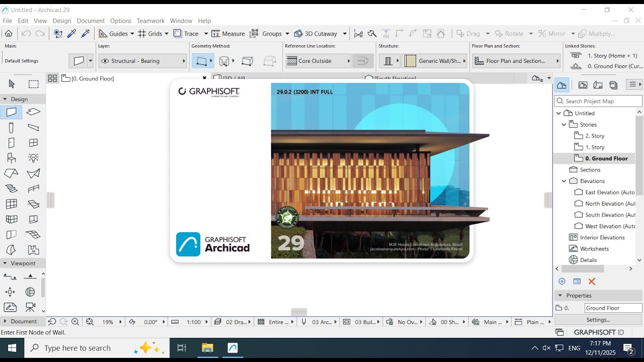Toggle the Trace reference
The height and width of the screenshot is (362, 644).
point(186,34)
